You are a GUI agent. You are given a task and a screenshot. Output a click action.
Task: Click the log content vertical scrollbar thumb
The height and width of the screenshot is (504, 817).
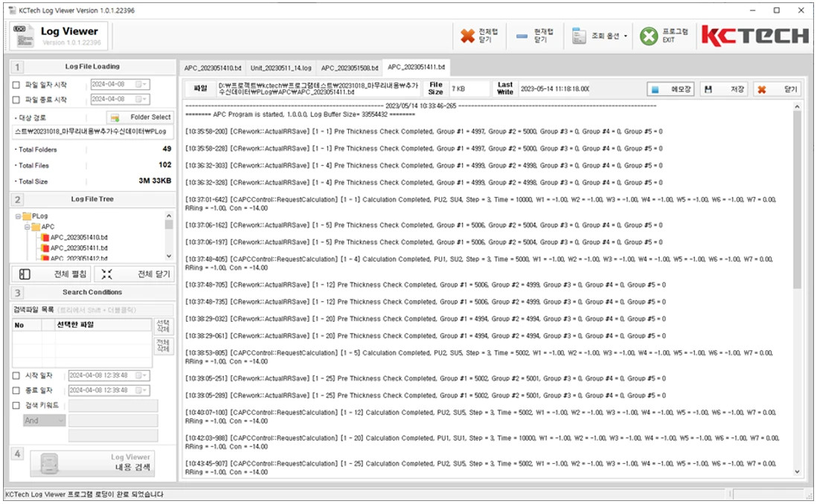[797, 200]
